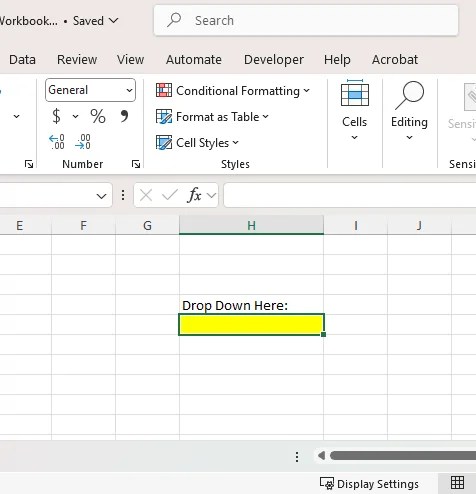Expand the Name Box dropdown
The height and width of the screenshot is (494, 476).
tap(101, 196)
